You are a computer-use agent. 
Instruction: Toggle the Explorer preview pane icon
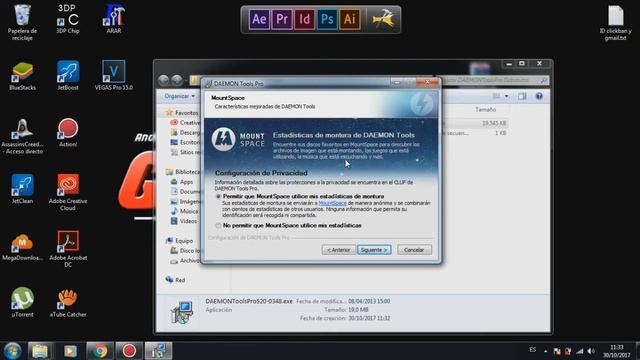[522, 96]
